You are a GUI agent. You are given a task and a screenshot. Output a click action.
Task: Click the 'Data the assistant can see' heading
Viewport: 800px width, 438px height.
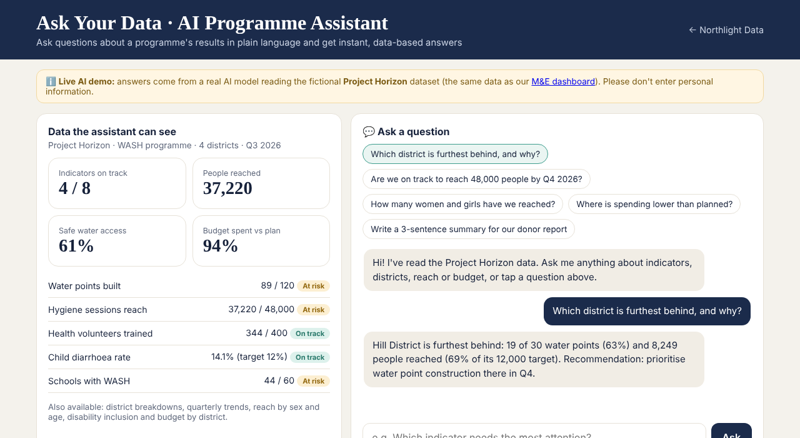pyautogui.click(x=112, y=132)
